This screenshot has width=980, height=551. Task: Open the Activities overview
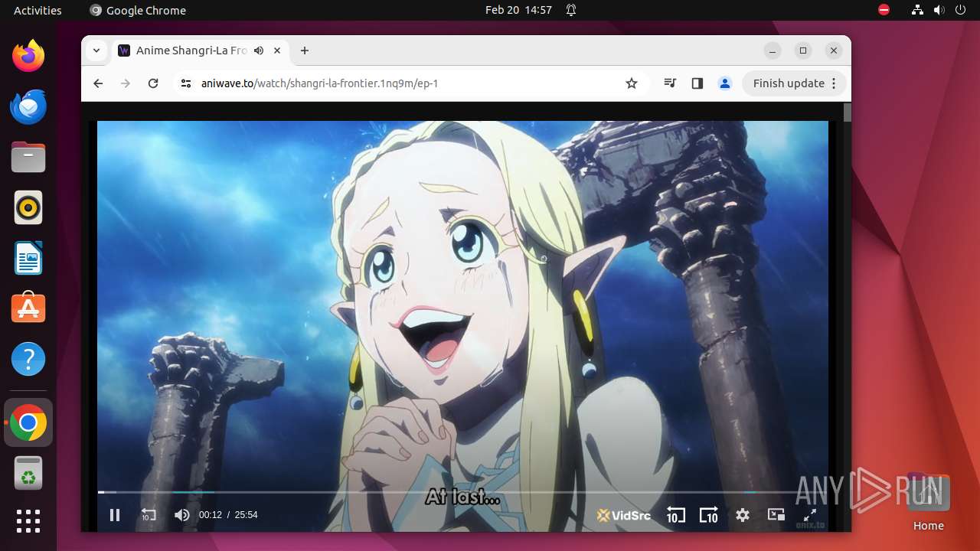pyautogui.click(x=38, y=10)
